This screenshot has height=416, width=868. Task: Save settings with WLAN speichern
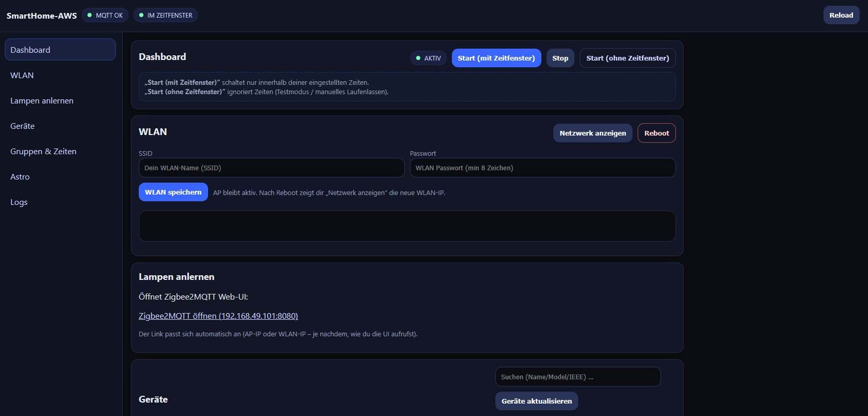coord(173,192)
